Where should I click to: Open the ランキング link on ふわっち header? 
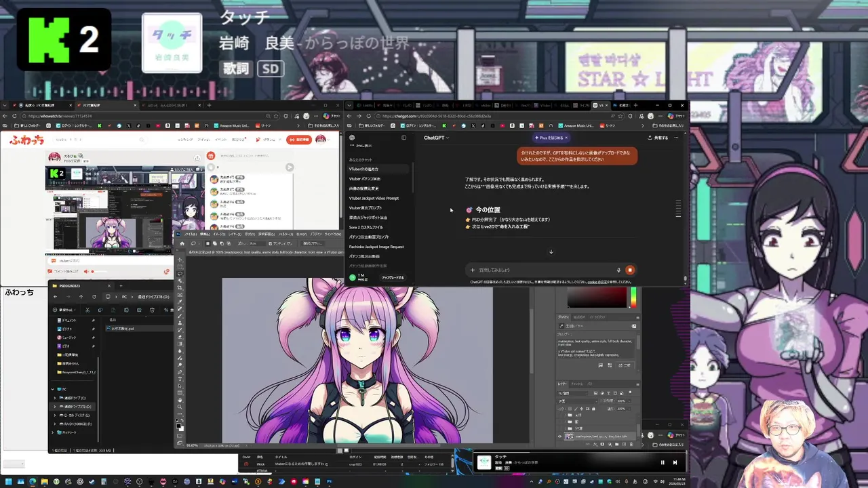pos(185,140)
